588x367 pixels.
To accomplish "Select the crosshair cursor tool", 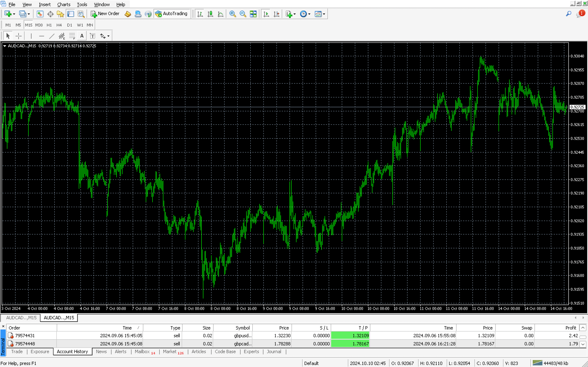I will pyautogui.click(x=18, y=36).
